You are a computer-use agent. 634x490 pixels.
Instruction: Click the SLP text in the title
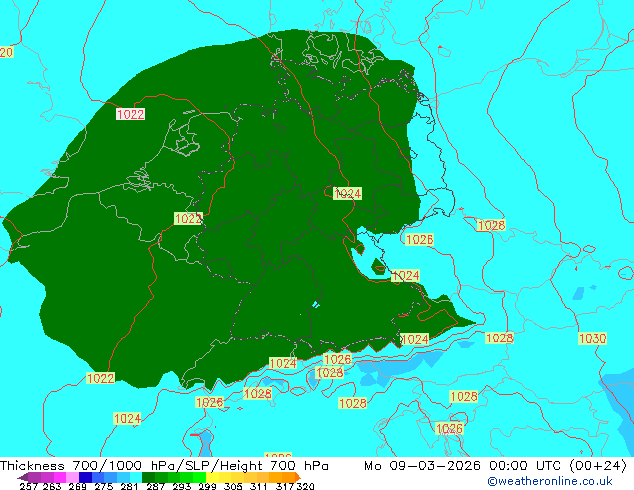199,466
